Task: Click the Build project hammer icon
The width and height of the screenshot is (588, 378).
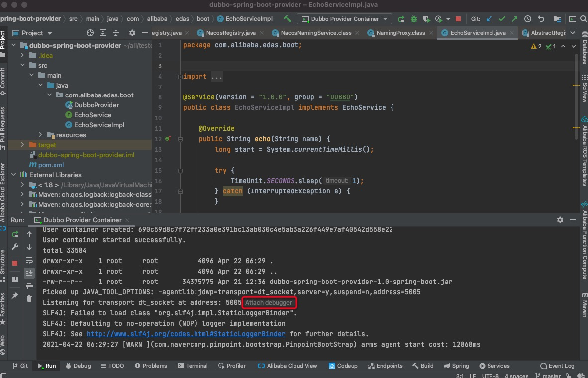Action: [287, 19]
